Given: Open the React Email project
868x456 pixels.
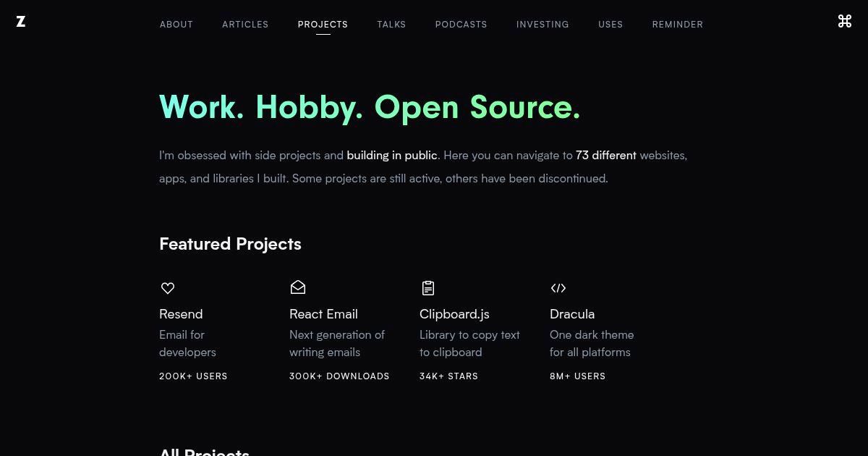Looking at the screenshot, I should [323, 314].
